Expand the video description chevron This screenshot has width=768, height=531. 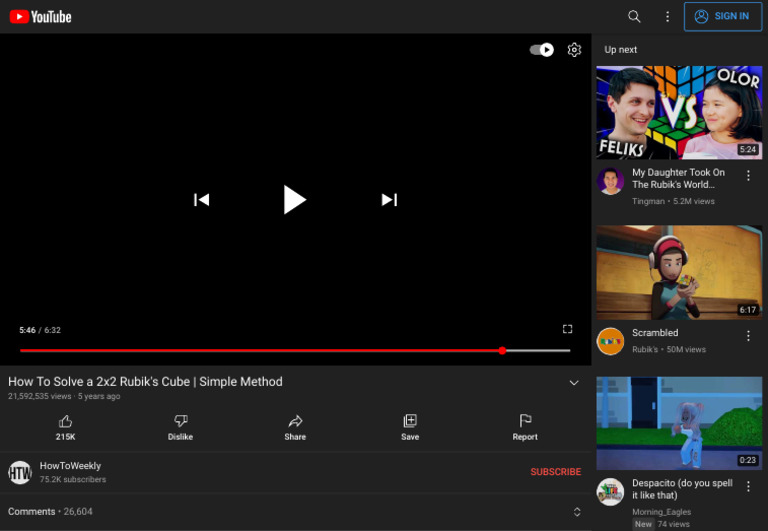click(x=574, y=383)
